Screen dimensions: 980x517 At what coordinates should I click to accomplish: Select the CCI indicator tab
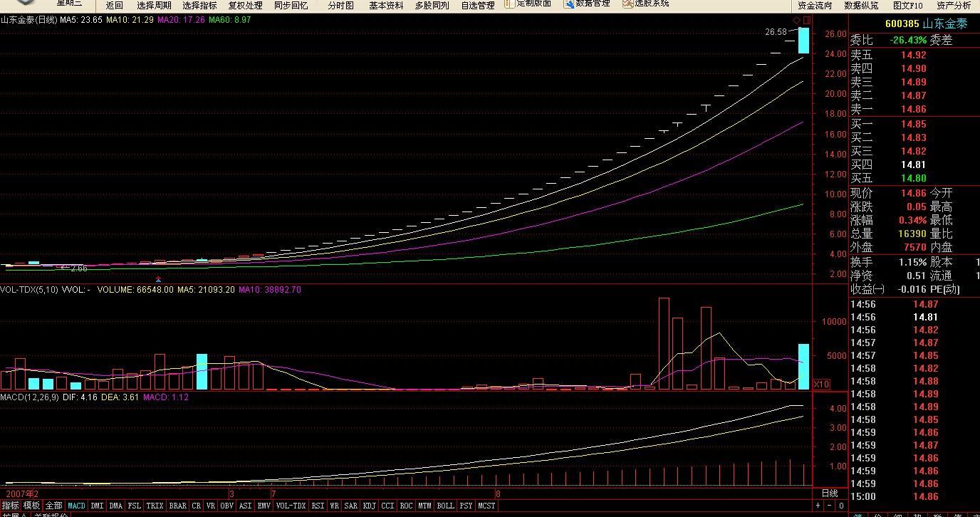[x=387, y=506]
